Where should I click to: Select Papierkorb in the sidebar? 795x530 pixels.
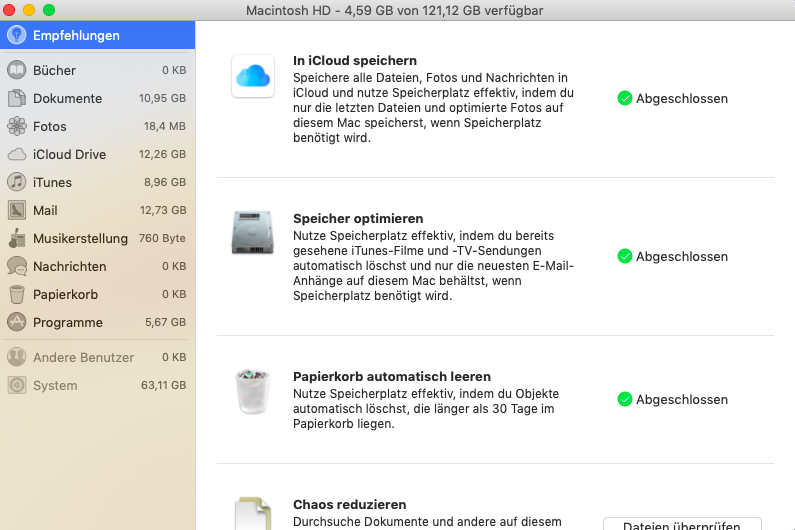(x=67, y=295)
